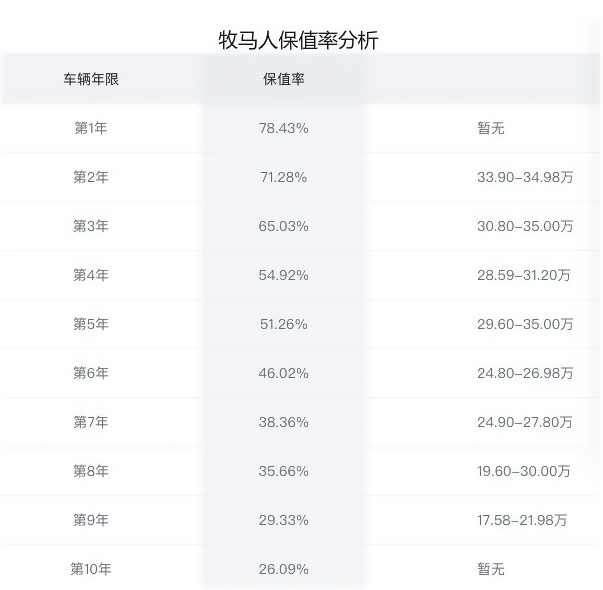Select the 车辆年限 column header
This screenshot has width=603, height=590.
[x=91, y=79]
